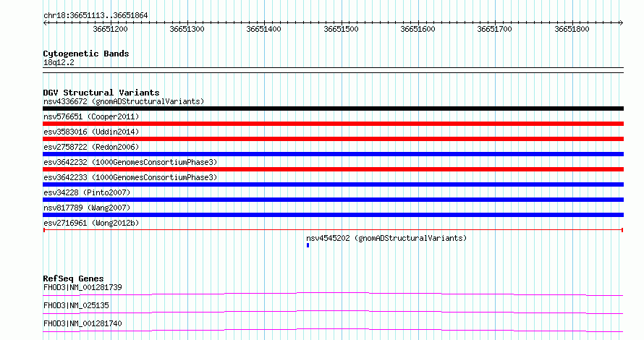Click ruler position 36651800
Screen dimensions: 644x340
pos(572,29)
